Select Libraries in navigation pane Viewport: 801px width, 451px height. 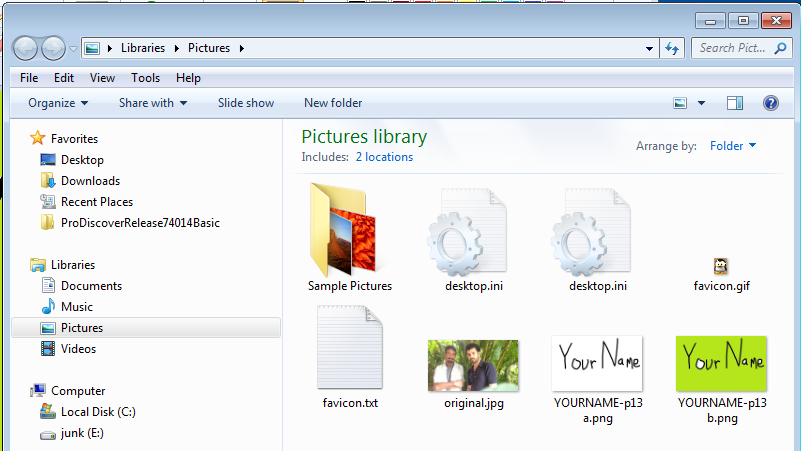(73, 265)
